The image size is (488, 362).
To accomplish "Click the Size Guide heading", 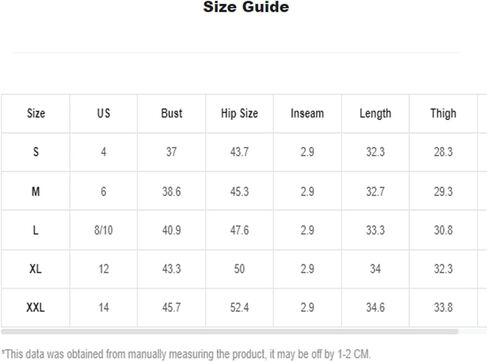I will pos(246,7).
